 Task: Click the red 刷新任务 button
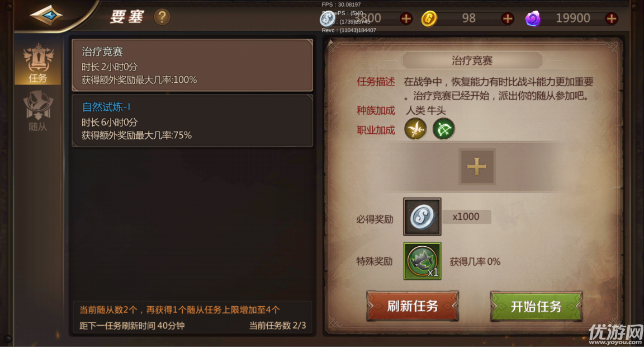[413, 306]
